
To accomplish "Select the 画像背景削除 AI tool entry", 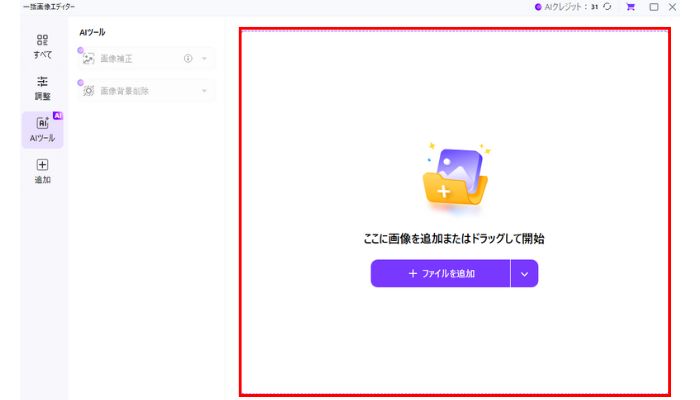I will (x=146, y=91).
